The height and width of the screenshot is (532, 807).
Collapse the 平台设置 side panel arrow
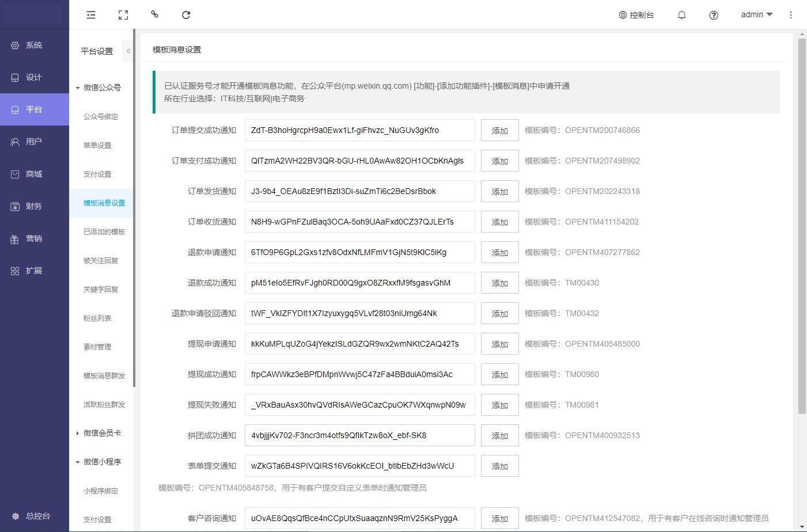[128, 51]
